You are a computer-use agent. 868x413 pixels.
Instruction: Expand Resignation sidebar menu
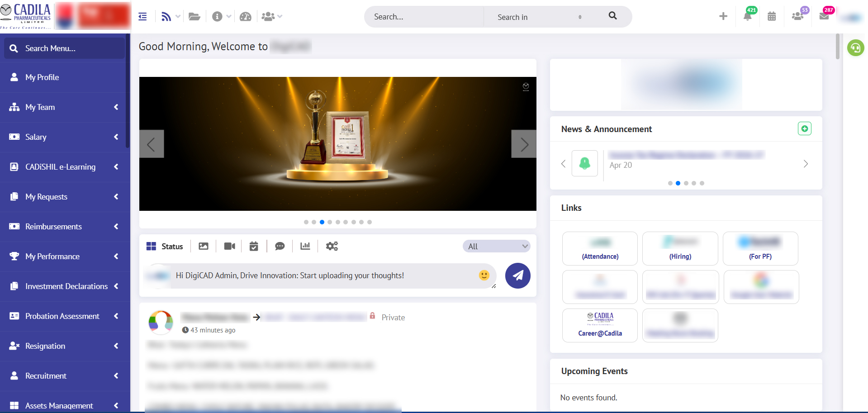point(65,346)
